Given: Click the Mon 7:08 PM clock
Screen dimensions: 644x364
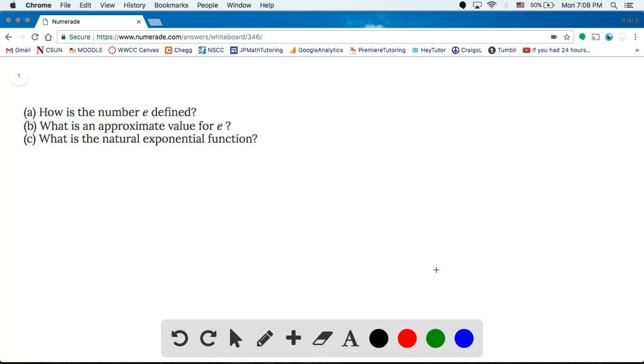Looking at the screenshot, I should coord(582,5).
